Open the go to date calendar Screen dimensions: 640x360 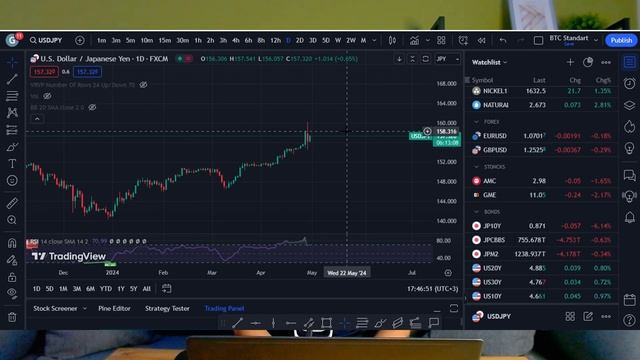click(x=167, y=289)
